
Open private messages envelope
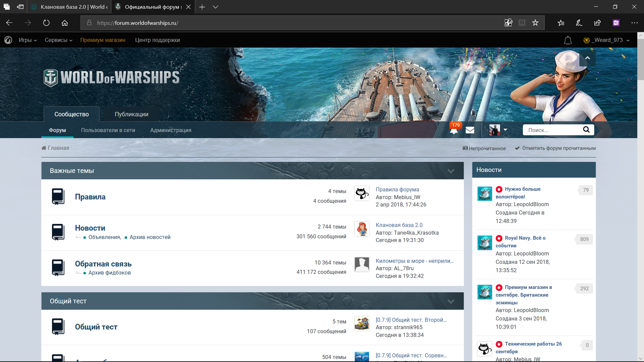(x=470, y=130)
